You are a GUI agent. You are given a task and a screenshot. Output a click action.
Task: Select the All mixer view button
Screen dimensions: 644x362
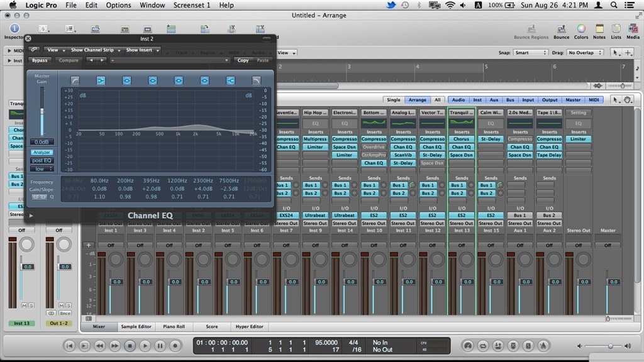[438, 100]
